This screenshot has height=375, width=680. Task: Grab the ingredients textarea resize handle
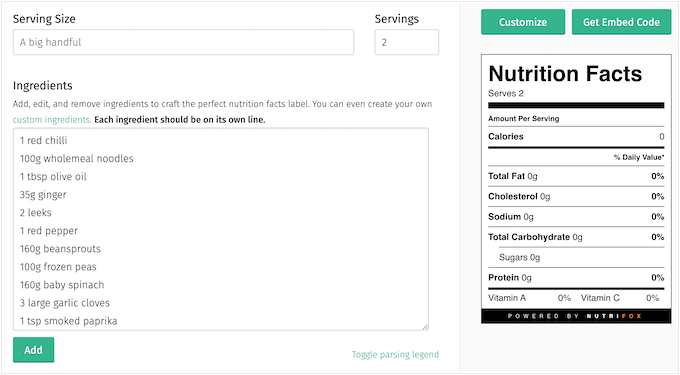click(x=425, y=327)
